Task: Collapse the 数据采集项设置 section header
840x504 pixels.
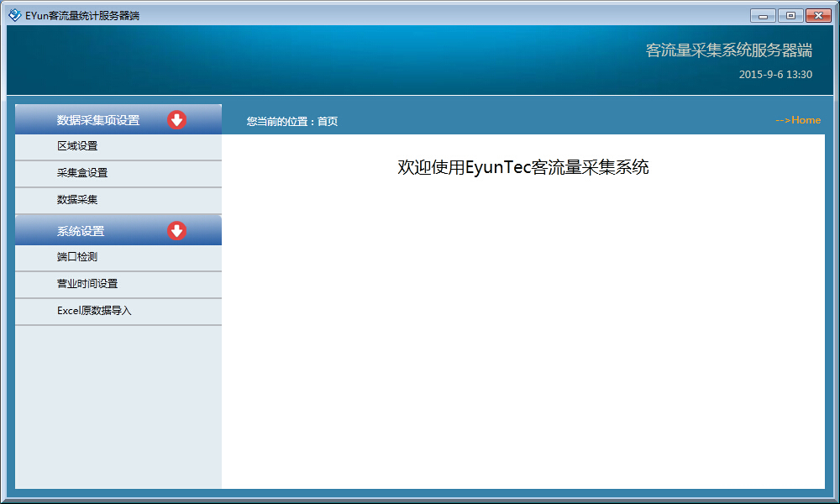Action: click(98, 120)
